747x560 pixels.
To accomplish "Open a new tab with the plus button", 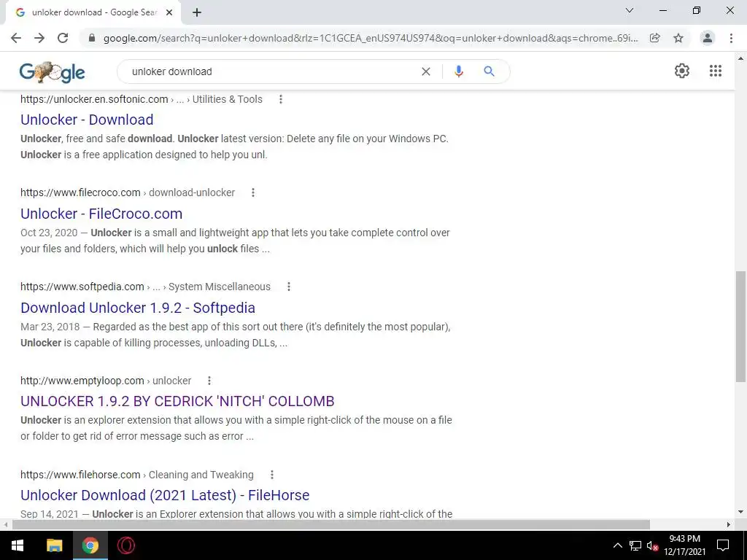I will tap(197, 13).
